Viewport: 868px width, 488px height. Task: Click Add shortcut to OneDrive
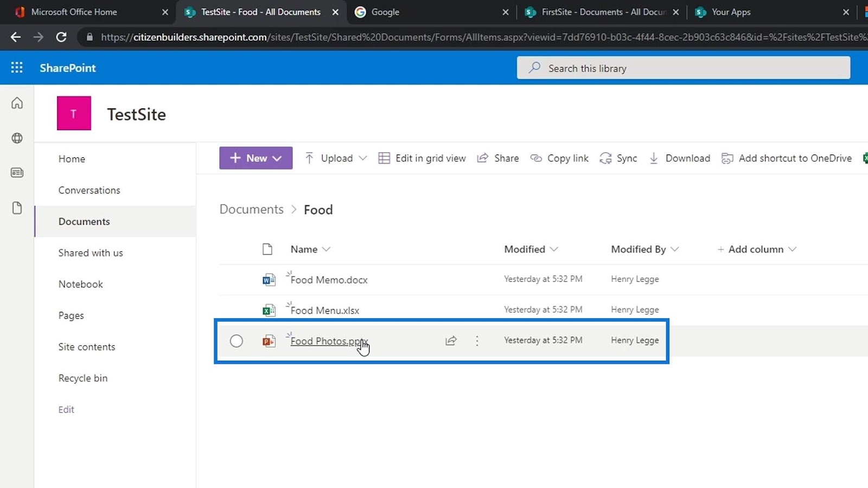click(787, 158)
